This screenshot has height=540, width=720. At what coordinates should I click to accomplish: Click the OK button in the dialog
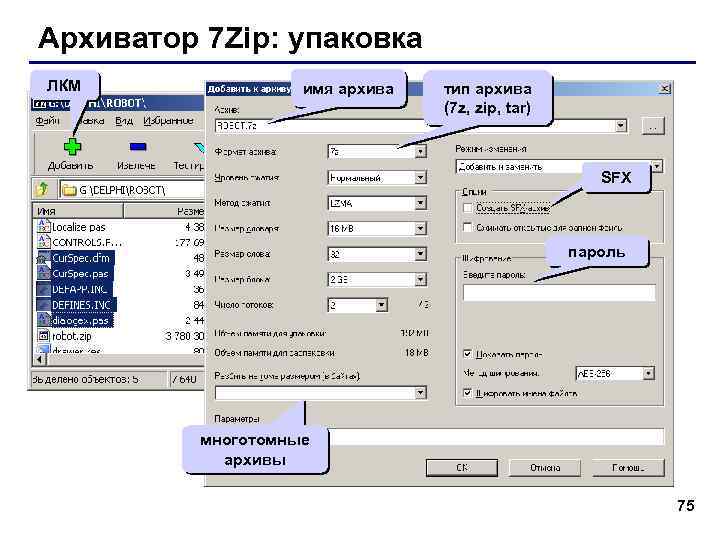tap(462, 467)
